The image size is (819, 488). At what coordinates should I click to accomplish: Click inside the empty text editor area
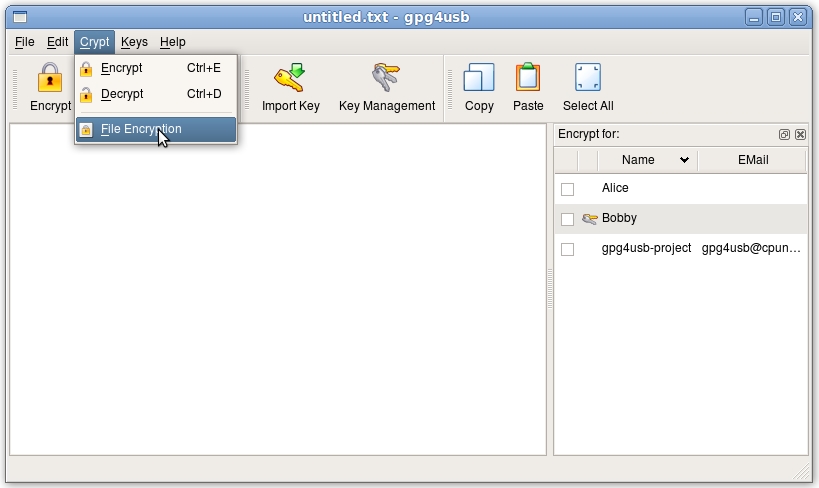tap(278, 289)
